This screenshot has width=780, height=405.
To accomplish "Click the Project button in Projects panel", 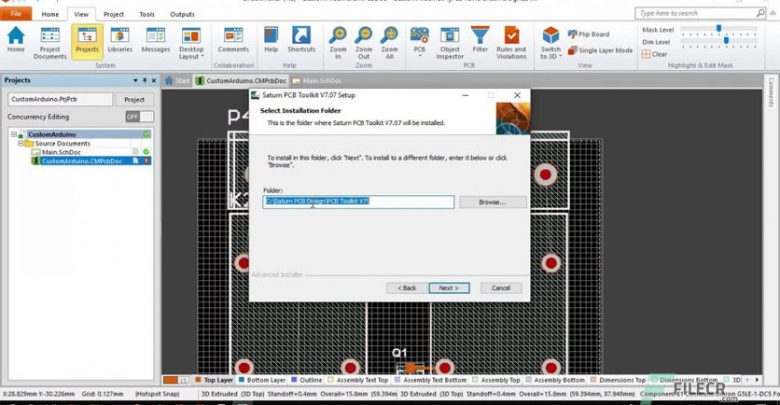I will 134,100.
